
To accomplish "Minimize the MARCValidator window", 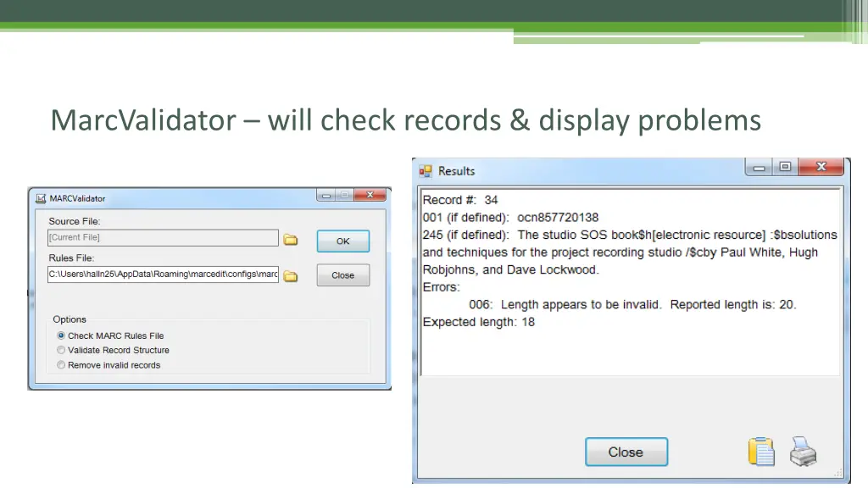I will [x=326, y=196].
